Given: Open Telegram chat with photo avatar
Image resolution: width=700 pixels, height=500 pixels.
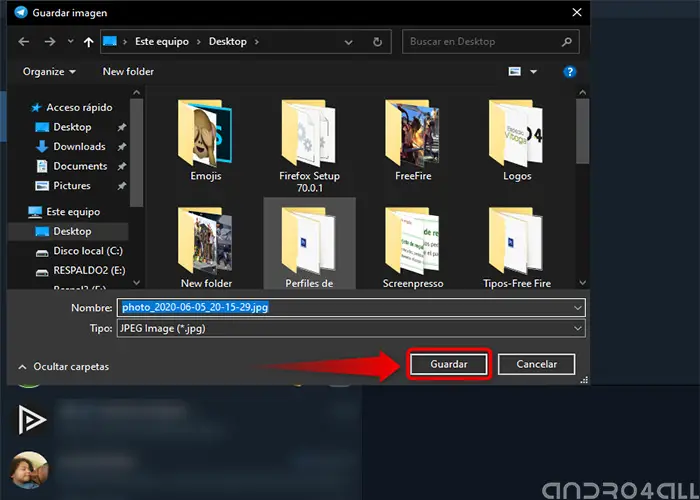Looking at the screenshot, I should tap(29, 470).
